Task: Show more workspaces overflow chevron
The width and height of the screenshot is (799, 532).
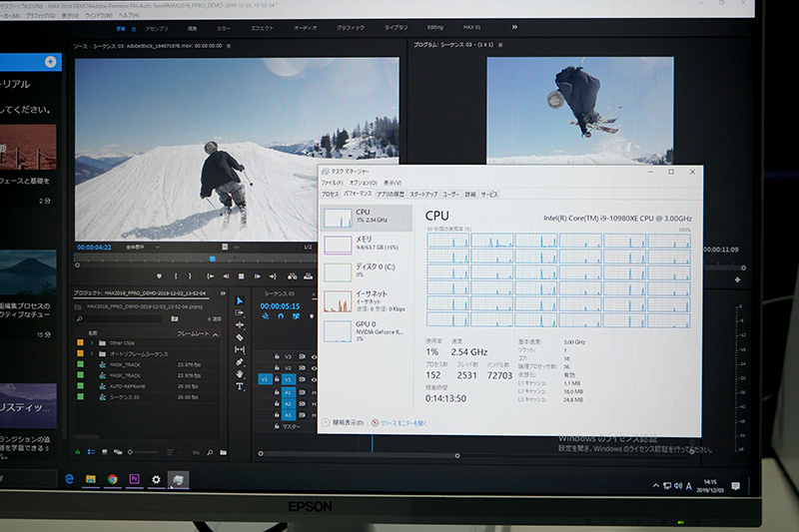Action: pos(514,27)
